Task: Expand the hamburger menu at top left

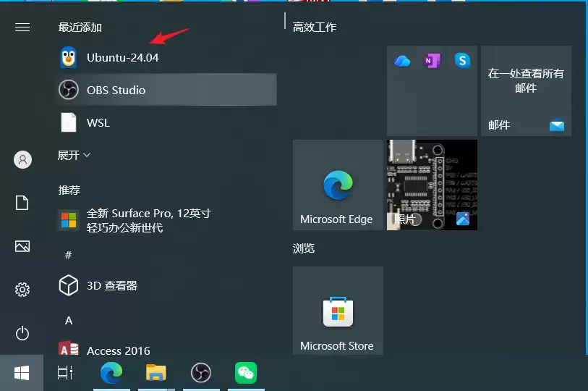Action: [x=22, y=27]
